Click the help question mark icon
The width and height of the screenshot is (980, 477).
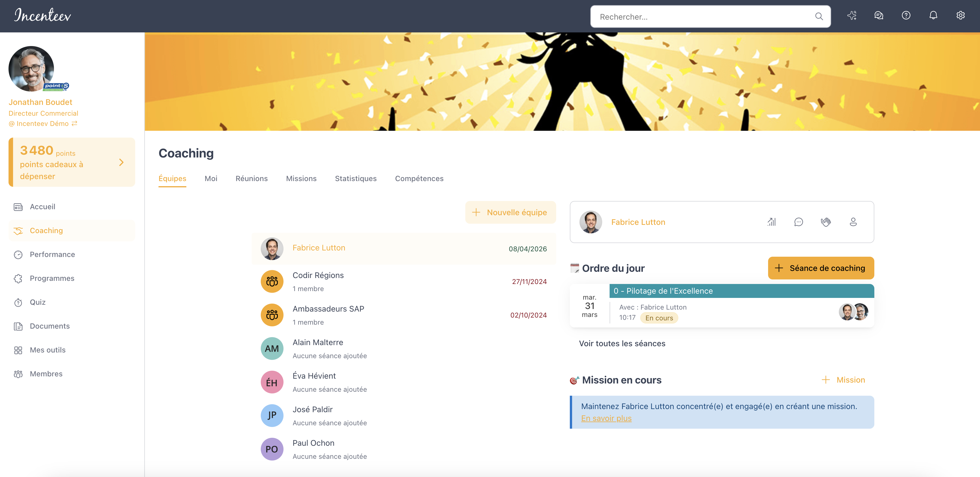tap(906, 16)
